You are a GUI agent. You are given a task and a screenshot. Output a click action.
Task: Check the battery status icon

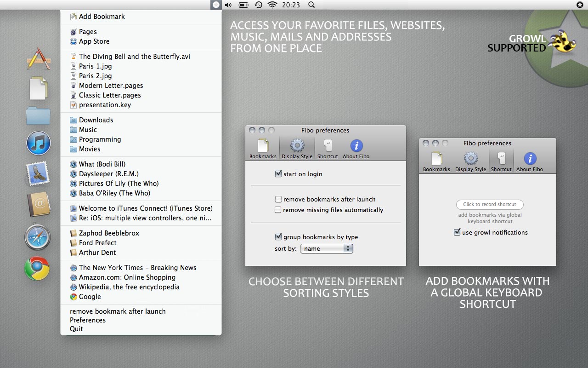244,5
